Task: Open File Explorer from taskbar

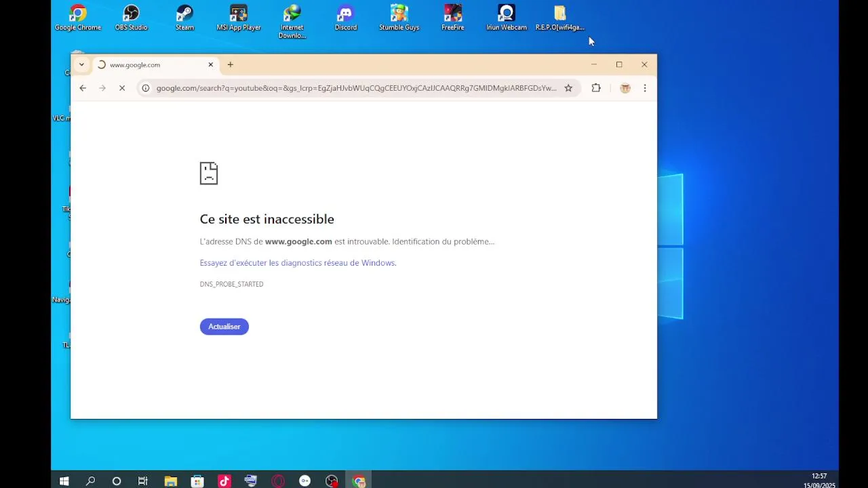Action: (x=171, y=481)
